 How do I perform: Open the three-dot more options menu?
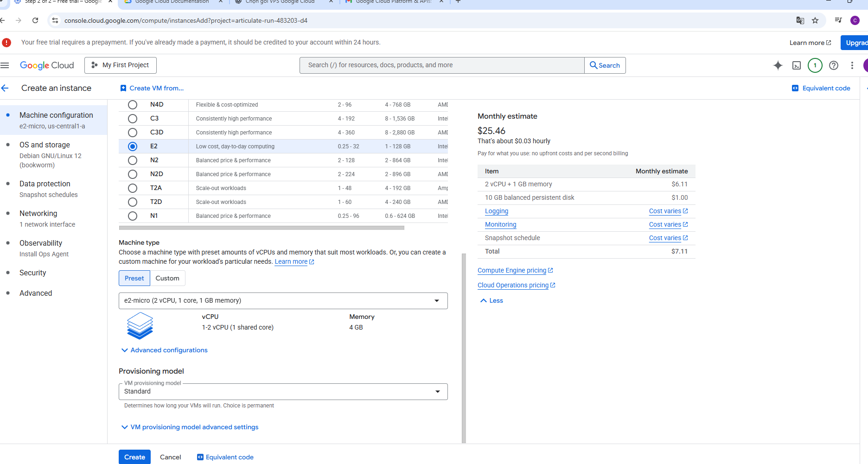coord(852,65)
